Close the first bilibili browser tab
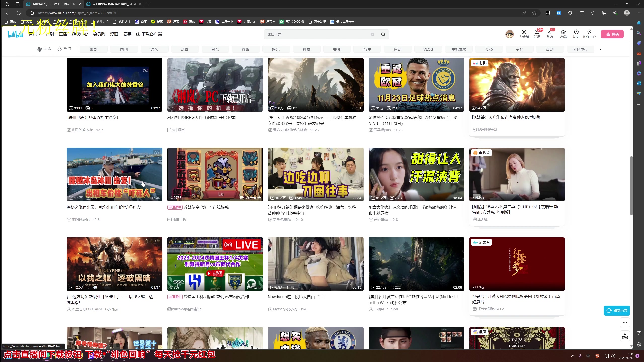Image resolution: width=644 pixels, height=362 pixels. [x=80, y=4]
